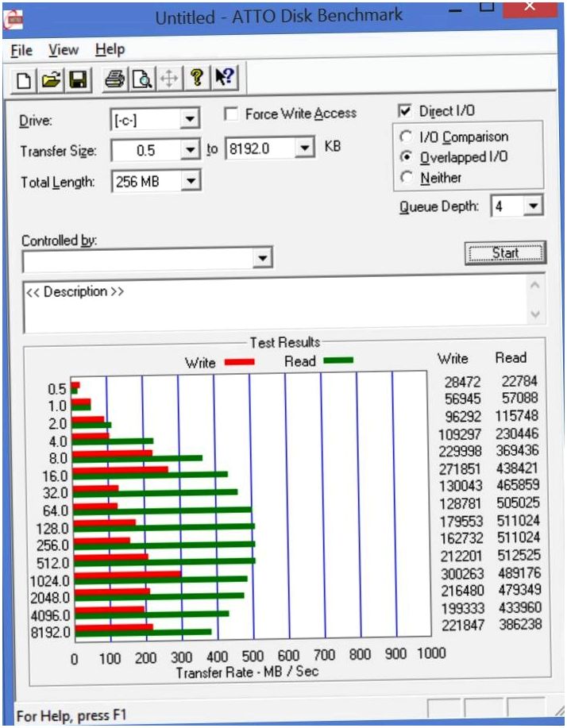Click the ATTO app icon in the title bar
567x728 pixels.
click(x=13, y=20)
